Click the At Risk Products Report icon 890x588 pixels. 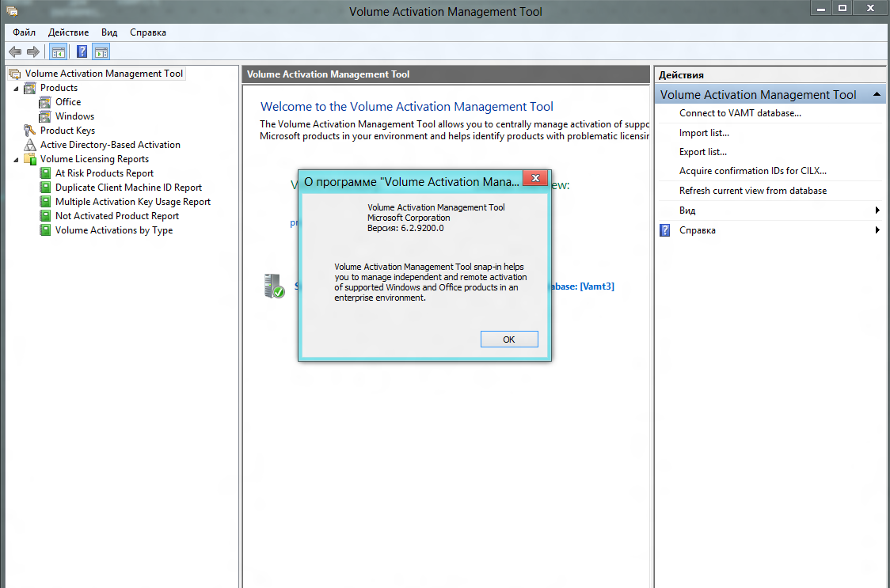[x=45, y=173]
